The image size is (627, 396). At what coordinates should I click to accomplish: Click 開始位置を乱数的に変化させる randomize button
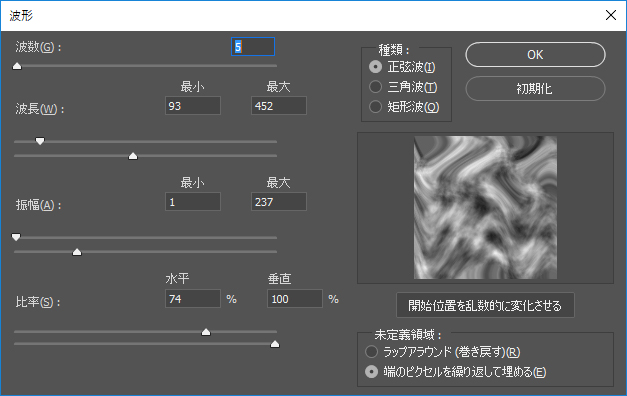[485, 305]
